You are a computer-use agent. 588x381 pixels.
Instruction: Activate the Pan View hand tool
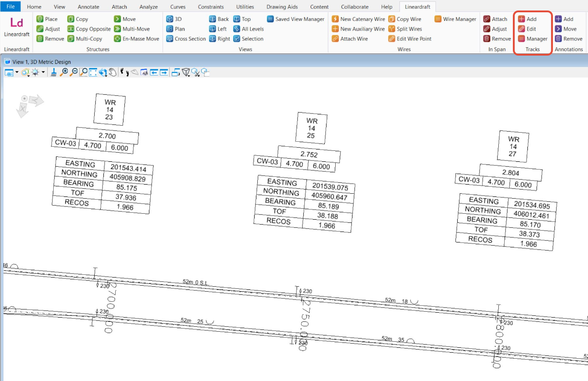point(112,72)
